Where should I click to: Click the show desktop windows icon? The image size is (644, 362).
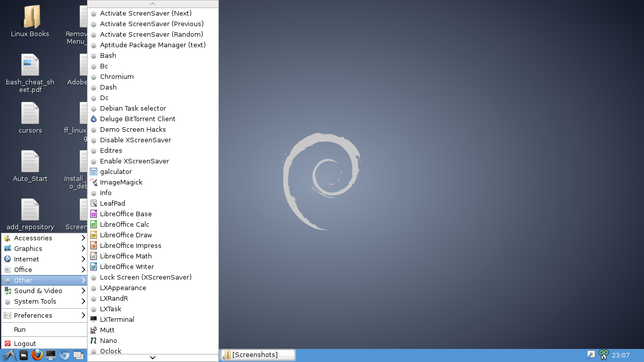[78, 355]
